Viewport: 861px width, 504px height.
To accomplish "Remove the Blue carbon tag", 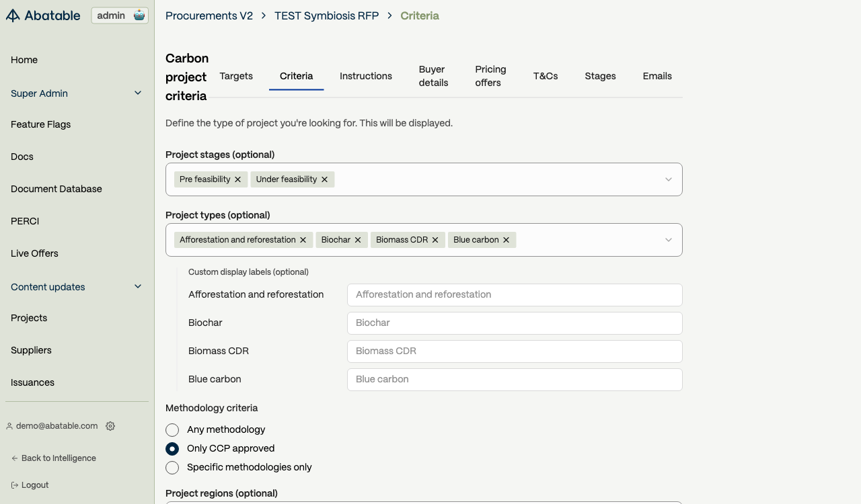I will (507, 240).
